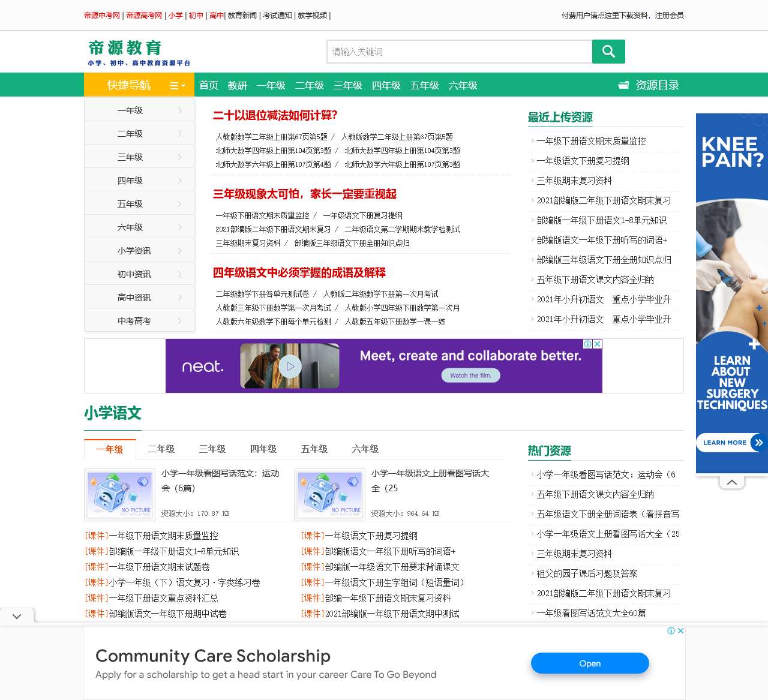Viewport: 768px width, 700px height.
Task: Collapse the bottom ad with the down chevron
Action: (17, 616)
